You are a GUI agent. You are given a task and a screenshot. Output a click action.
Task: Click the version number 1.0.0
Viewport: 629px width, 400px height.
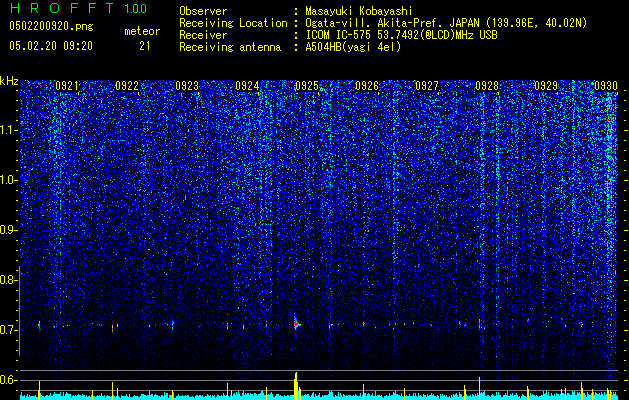click(x=135, y=8)
